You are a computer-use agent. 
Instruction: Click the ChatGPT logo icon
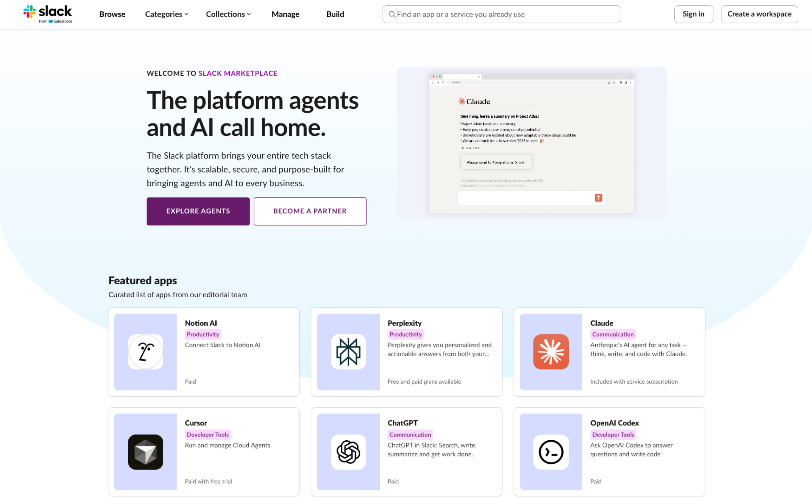pos(348,452)
